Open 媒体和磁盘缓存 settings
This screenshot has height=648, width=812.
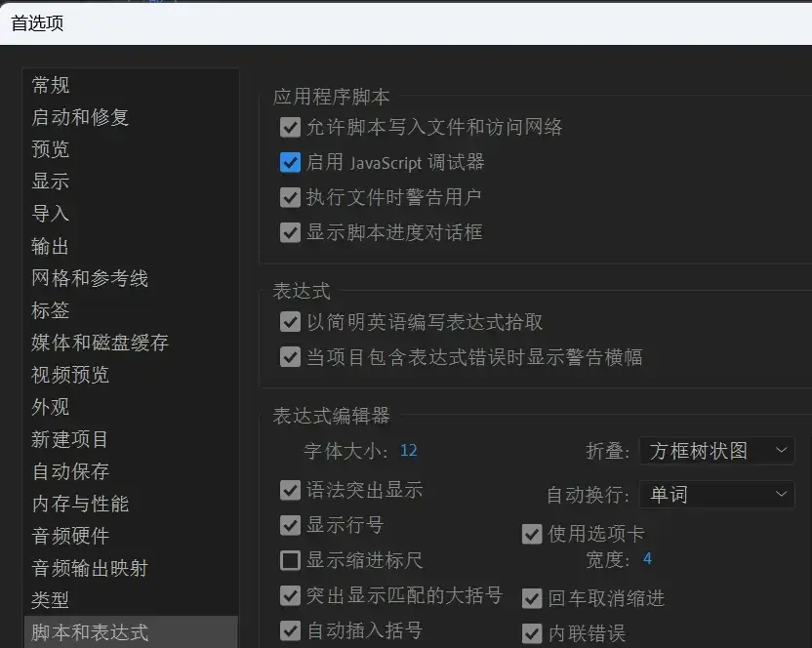point(100,343)
